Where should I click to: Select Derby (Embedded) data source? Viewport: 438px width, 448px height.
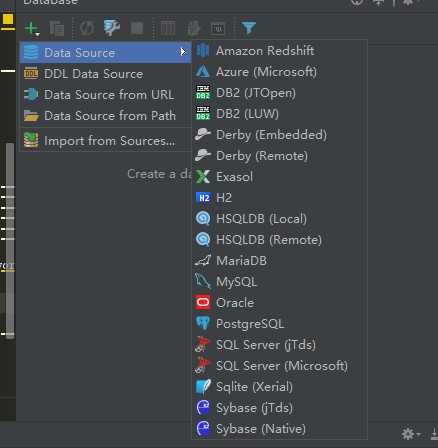coord(279,135)
